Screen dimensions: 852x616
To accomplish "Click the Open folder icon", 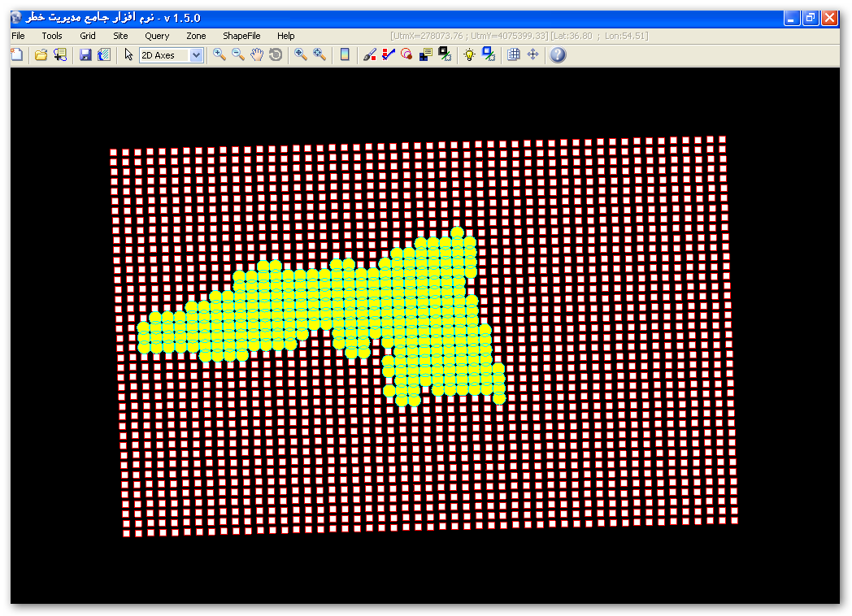I will 41,54.
